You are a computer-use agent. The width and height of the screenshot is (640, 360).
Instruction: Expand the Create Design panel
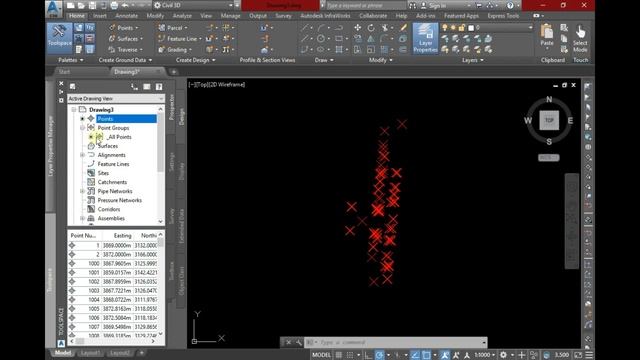(196, 60)
